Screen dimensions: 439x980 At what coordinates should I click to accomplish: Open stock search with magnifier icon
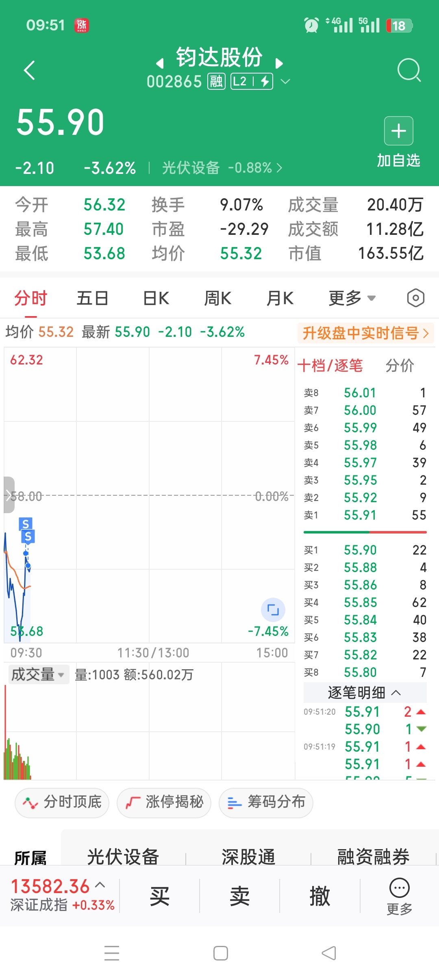409,70
